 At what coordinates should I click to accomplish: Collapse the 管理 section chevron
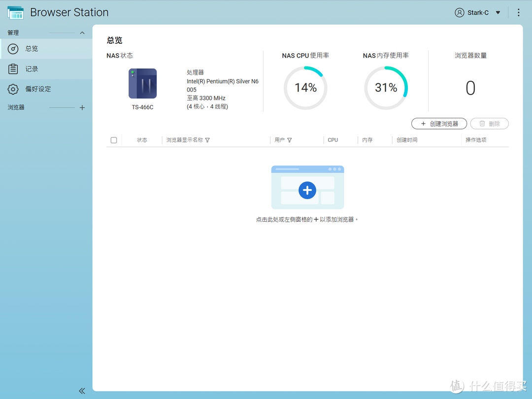(x=82, y=33)
